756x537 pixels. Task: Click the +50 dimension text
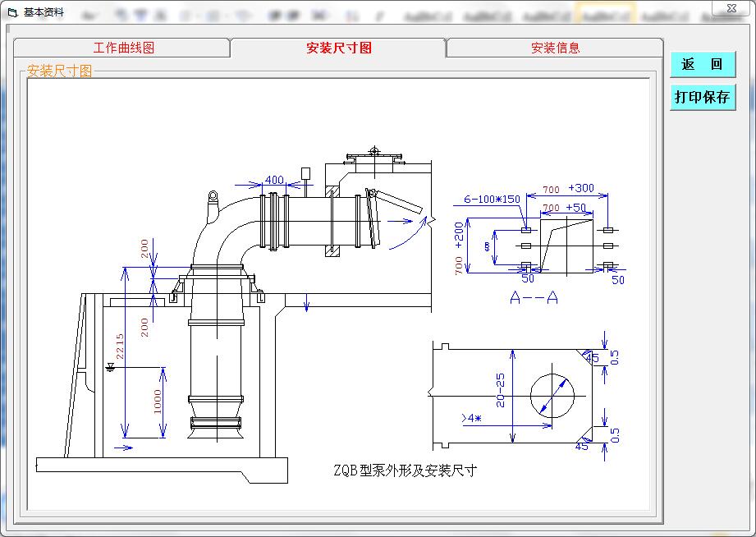click(x=575, y=208)
